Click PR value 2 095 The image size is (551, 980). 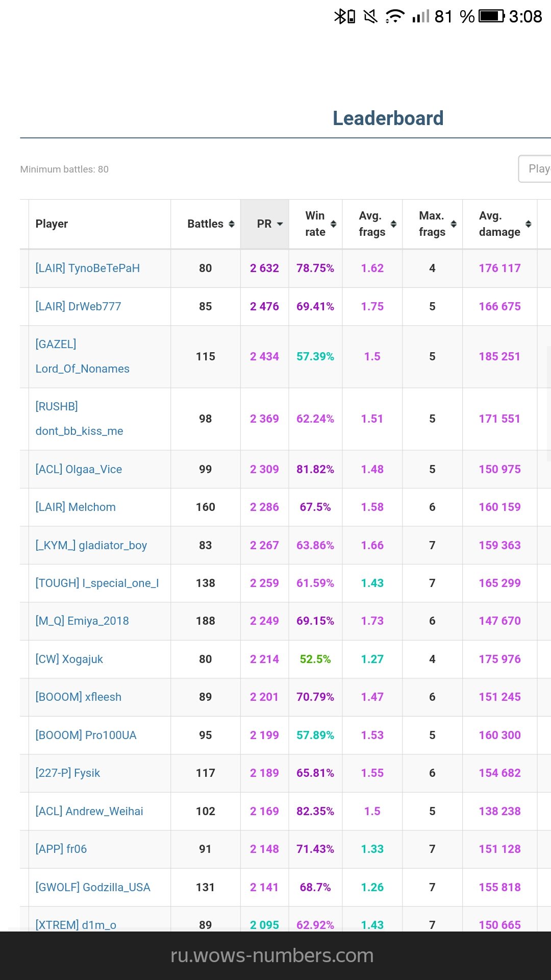coord(265,925)
